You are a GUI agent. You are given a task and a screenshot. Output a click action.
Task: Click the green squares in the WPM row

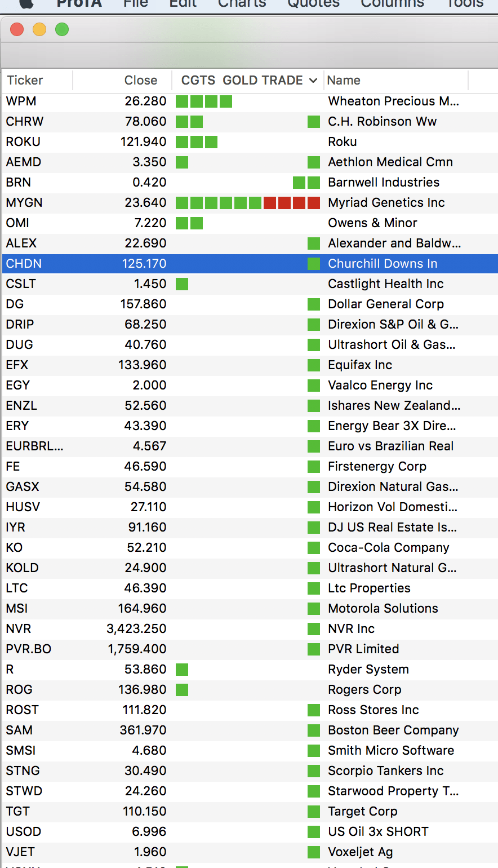pos(204,101)
